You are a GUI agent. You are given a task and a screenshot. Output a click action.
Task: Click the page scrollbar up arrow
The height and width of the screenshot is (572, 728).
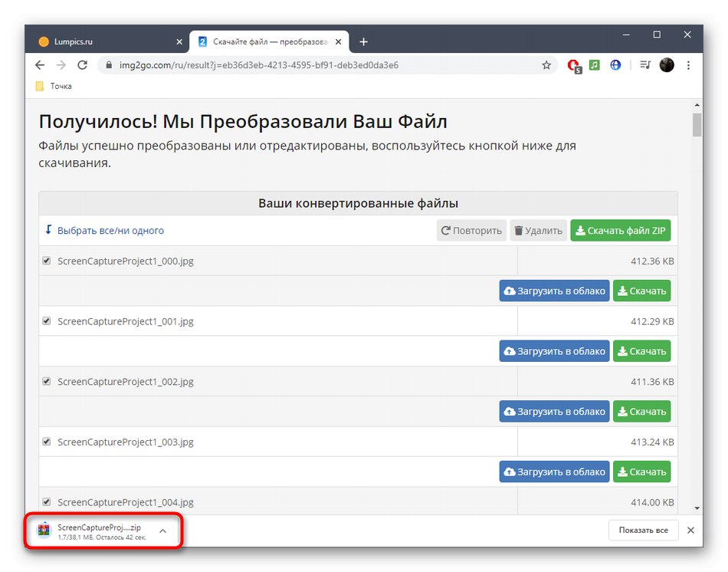click(697, 106)
